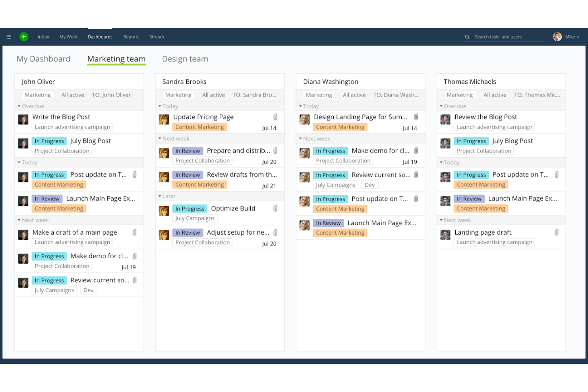
Task: Click the paperclip on Make a draft task
Action: coord(135,232)
